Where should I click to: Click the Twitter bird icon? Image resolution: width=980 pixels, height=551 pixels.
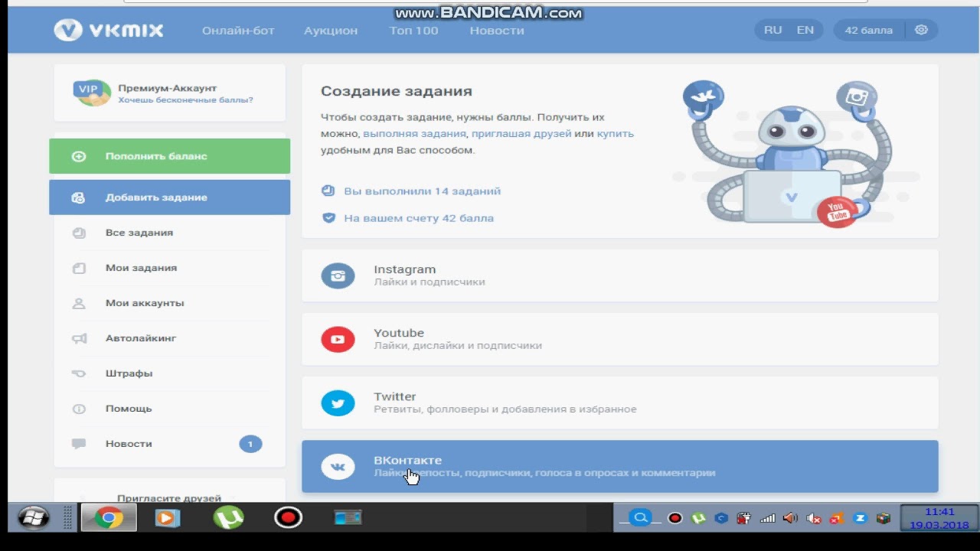[338, 403]
